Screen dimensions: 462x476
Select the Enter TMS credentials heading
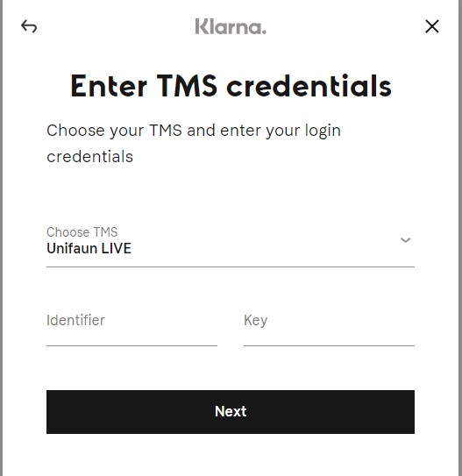coord(231,86)
